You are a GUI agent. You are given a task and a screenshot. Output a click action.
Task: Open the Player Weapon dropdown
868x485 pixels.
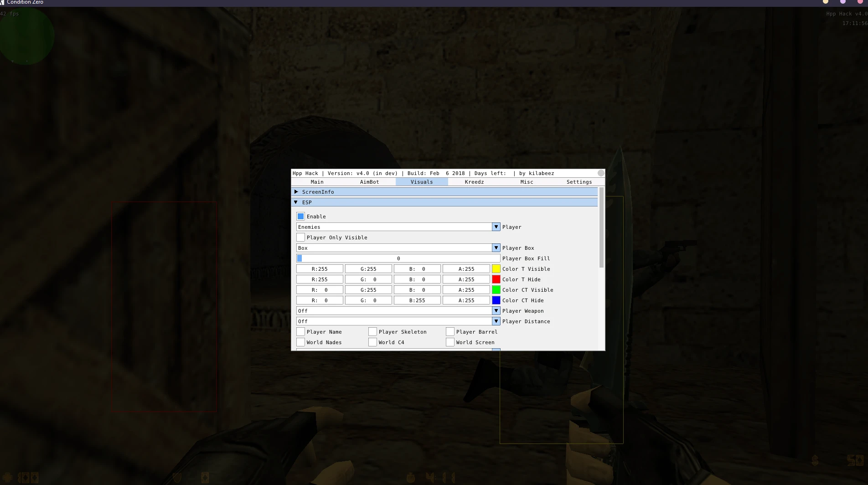[x=398, y=311]
